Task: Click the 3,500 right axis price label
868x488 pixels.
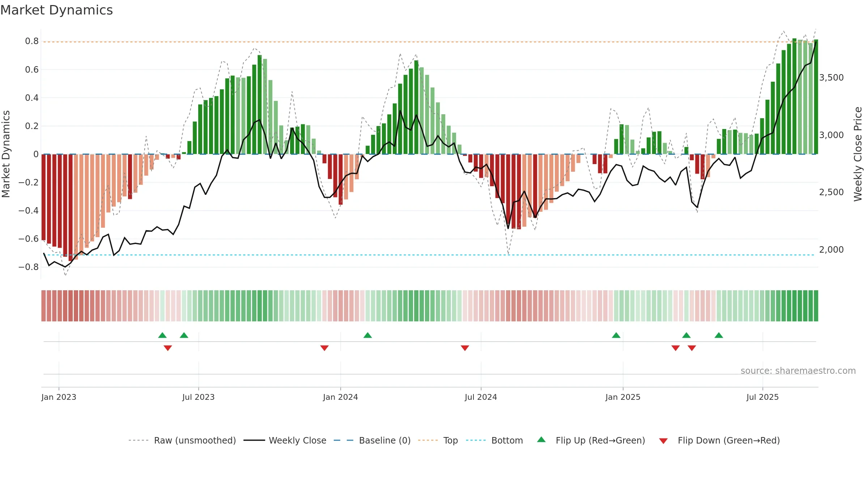Action: (831, 78)
